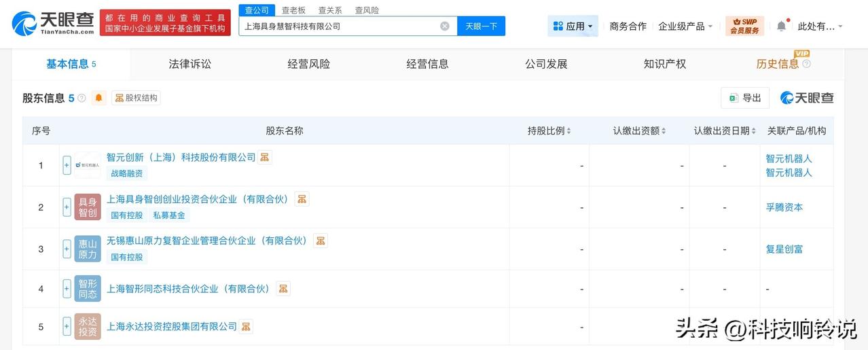Open the 应用 dropdown menu
Screen dimensions: 868x350
point(573,26)
